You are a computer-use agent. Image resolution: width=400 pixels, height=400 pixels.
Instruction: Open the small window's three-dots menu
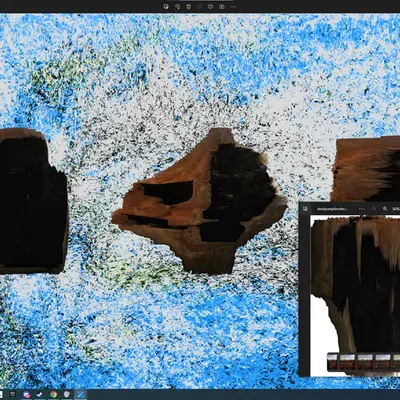(362, 209)
